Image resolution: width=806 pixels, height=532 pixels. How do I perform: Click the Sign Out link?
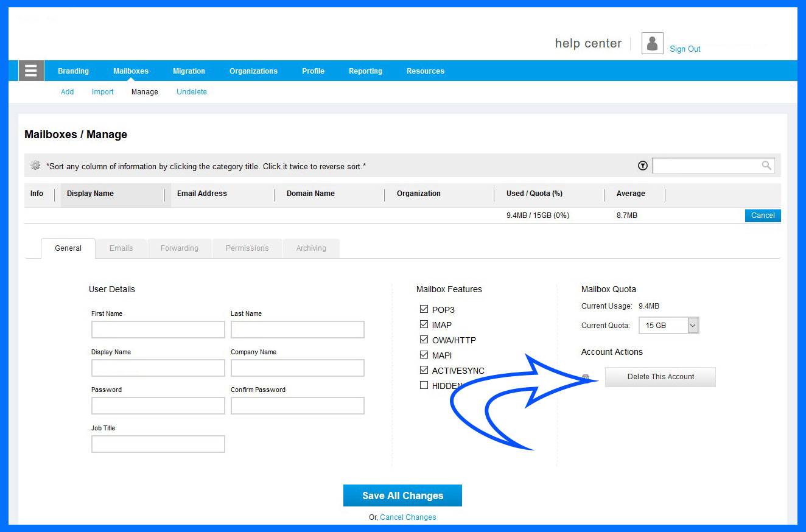(x=685, y=49)
